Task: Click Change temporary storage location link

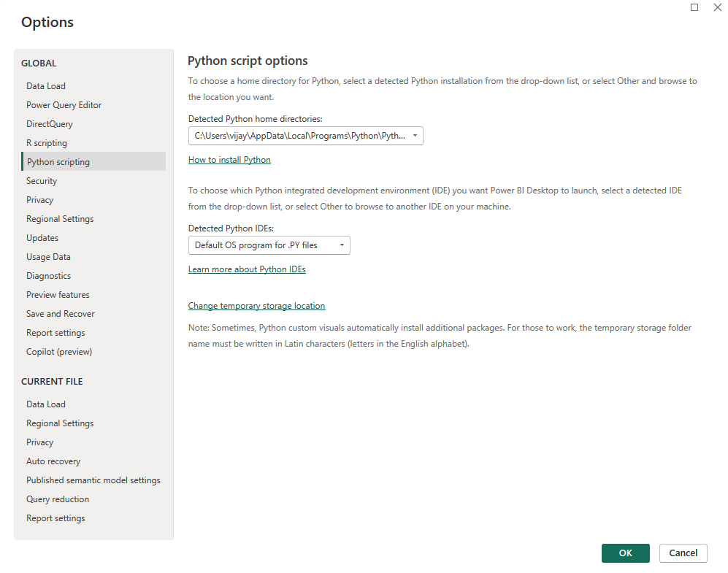Action: (256, 306)
